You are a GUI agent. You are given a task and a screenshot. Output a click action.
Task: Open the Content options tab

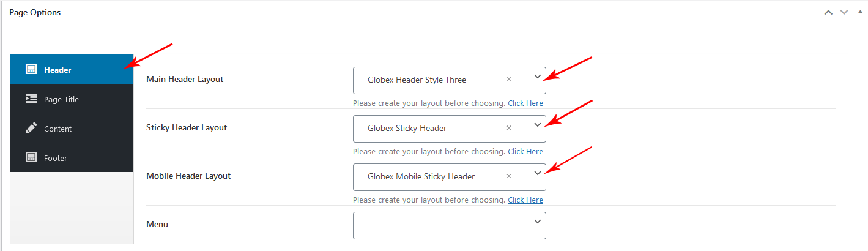click(57, 129)
